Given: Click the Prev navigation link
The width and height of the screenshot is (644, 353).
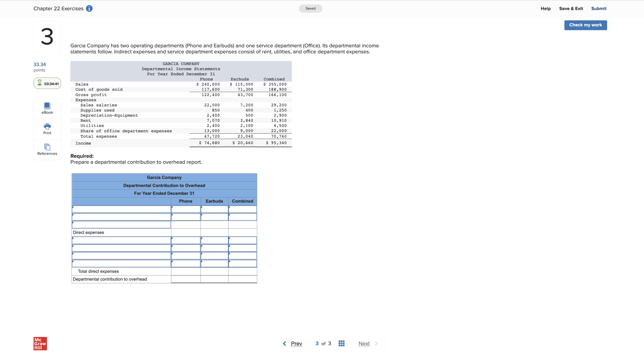Looking at the screenshot, I should [x=297, y=343].
